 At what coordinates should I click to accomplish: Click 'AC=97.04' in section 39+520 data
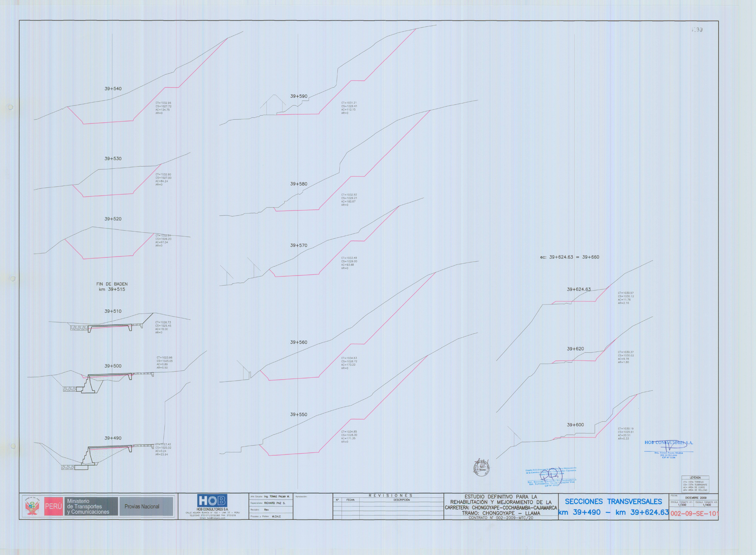coord(162,242)
